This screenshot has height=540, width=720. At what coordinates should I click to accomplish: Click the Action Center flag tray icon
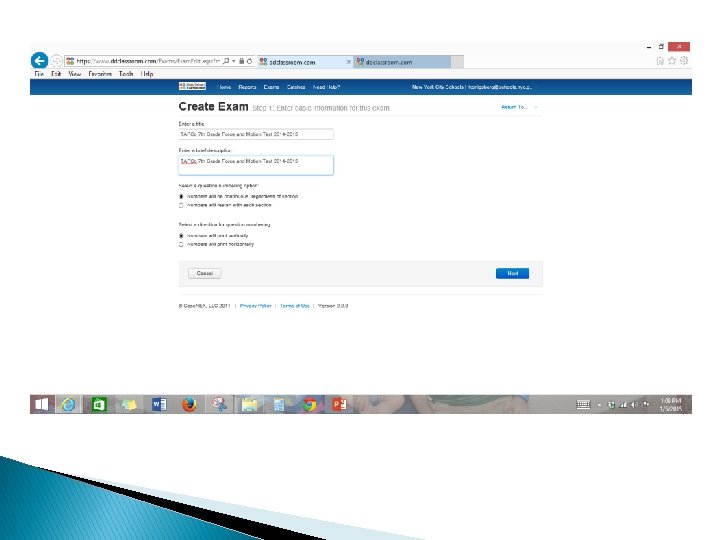click(646, 405)
